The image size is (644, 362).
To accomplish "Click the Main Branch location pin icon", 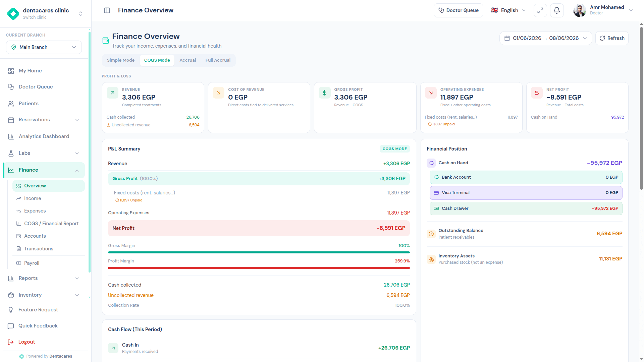I will pos(14,47).
